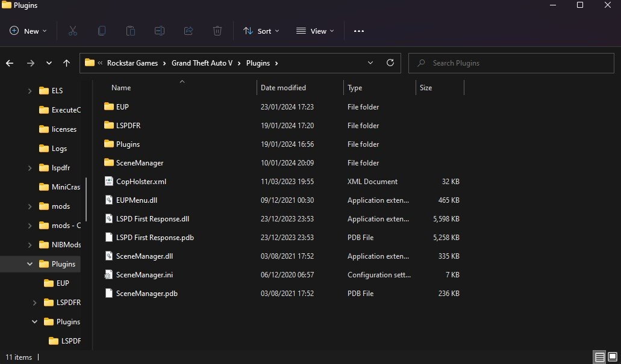The height and width of the screenshot is (364, 621).
Task: Select the LSPD First Response.dll file
Action: pos(152,219)
